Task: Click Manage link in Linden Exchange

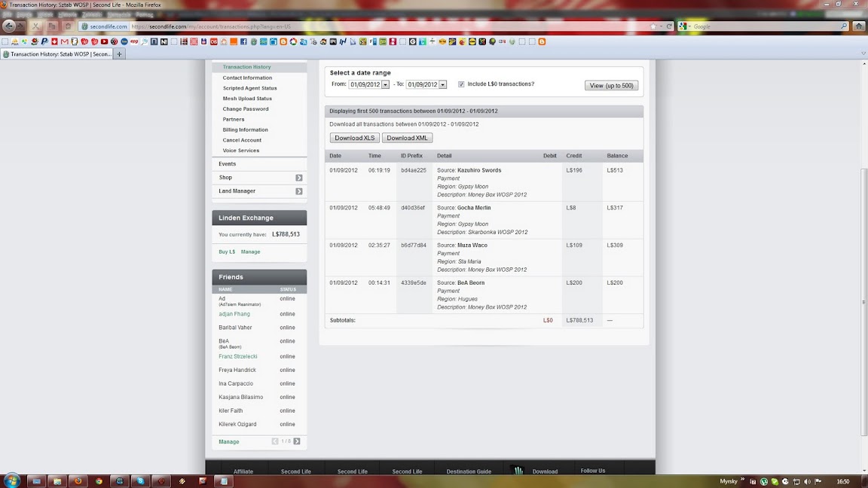Action: tap(250, 252)
